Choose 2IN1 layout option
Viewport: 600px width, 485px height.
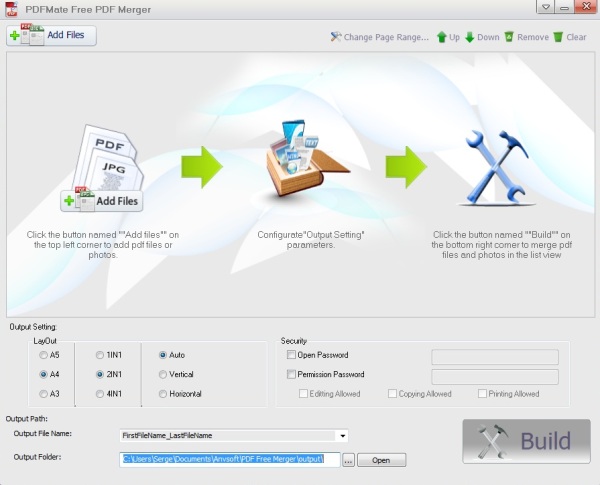point(109,374)
